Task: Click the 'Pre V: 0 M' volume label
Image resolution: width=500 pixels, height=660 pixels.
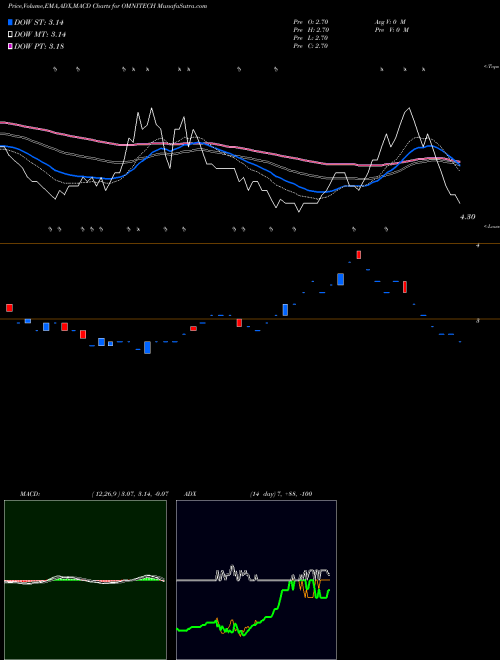Action: [393, 30]
